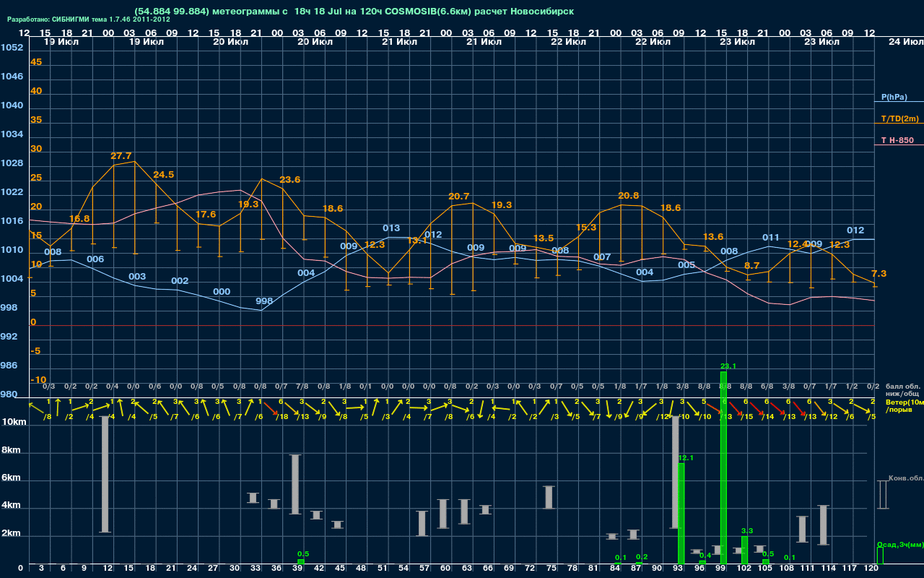The width and height of the screenshot is (924, 578).
Task: Click the 13.6 temperature label
Action: 713,237
